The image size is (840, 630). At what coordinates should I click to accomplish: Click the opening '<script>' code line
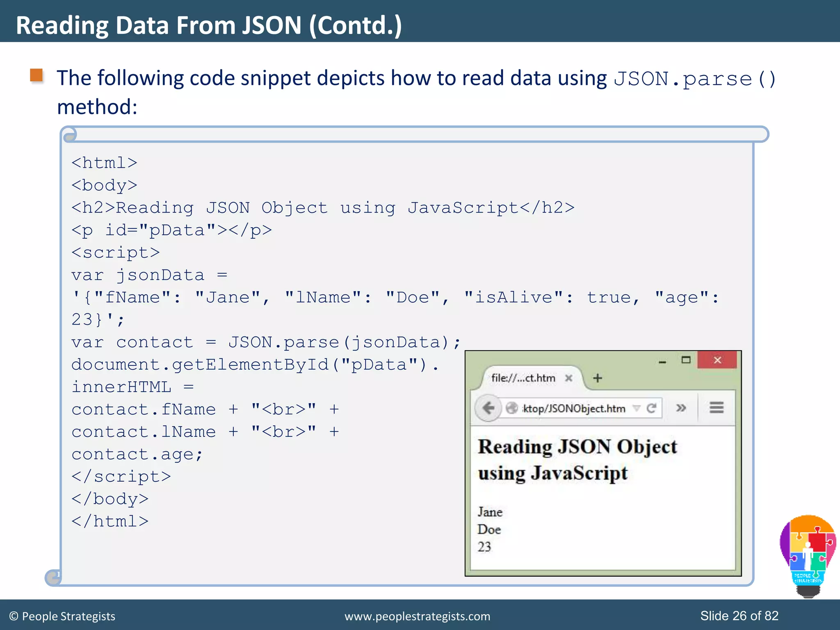[116, 253]
